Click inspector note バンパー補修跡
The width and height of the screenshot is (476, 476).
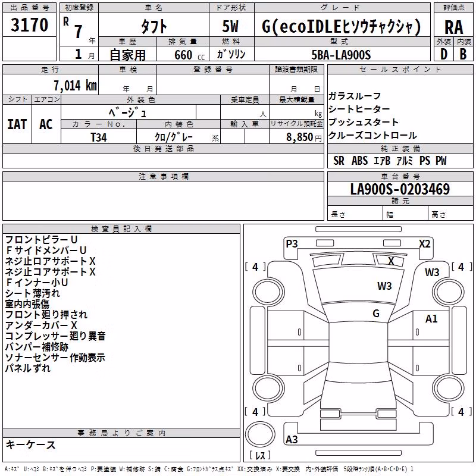click(37, 347)
